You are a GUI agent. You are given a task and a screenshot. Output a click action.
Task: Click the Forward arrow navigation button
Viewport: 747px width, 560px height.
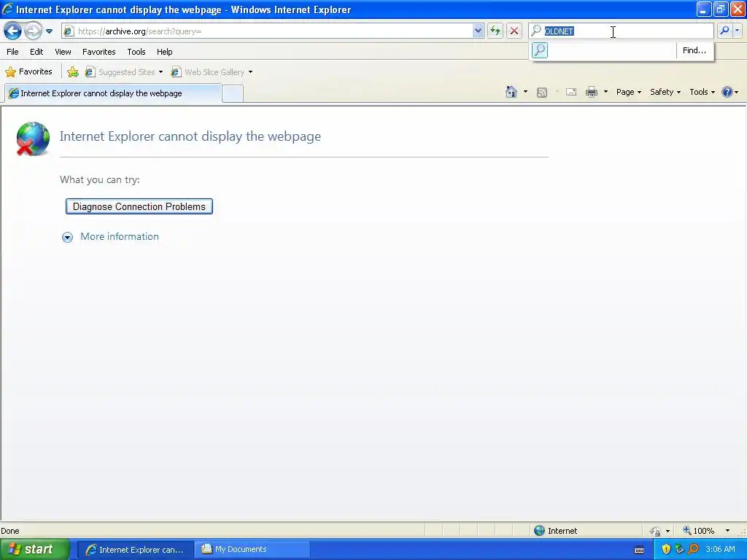tap(33, 31)
